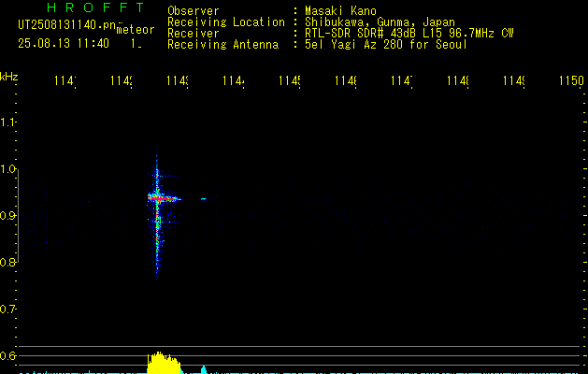Select the observer name Masaki Kano
This screenshot has width=588, height=374.
(x=340, y=10)
